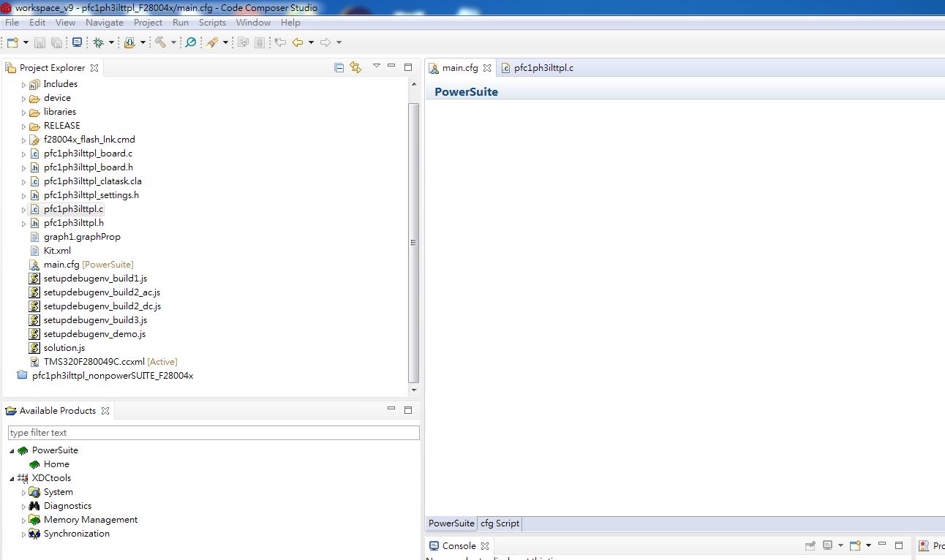Image resolution: width=945 pixels, height=560 pixels.
Task: Expand the libraries folder
Action: tap(23, 113)
